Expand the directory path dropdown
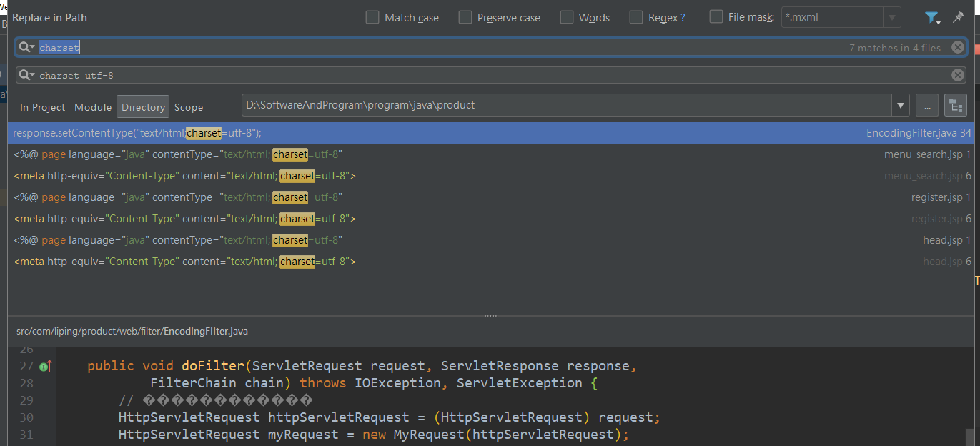Screen dimensions: 980x446 pos(901,106)
